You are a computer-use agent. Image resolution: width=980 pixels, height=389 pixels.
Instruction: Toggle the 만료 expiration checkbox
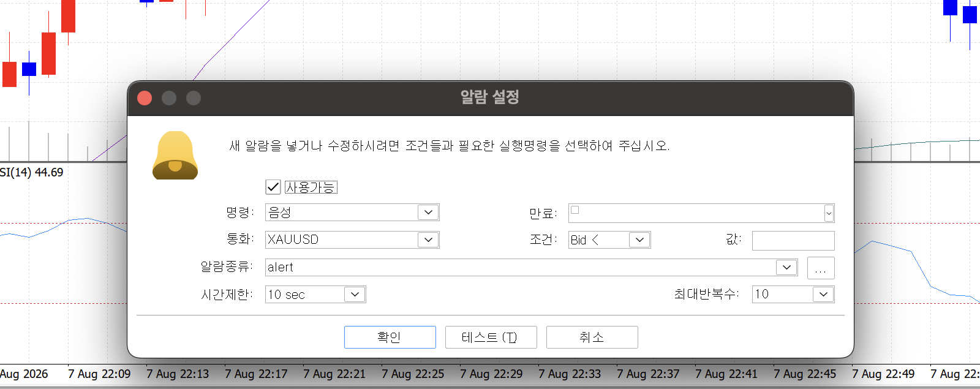[575, 210]
